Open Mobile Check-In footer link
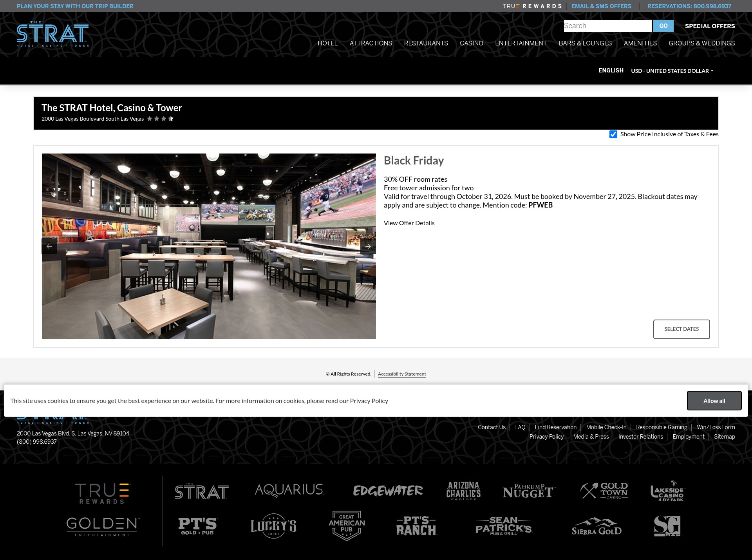The height and width of the screenshot is (560, 752). (606, 427)
